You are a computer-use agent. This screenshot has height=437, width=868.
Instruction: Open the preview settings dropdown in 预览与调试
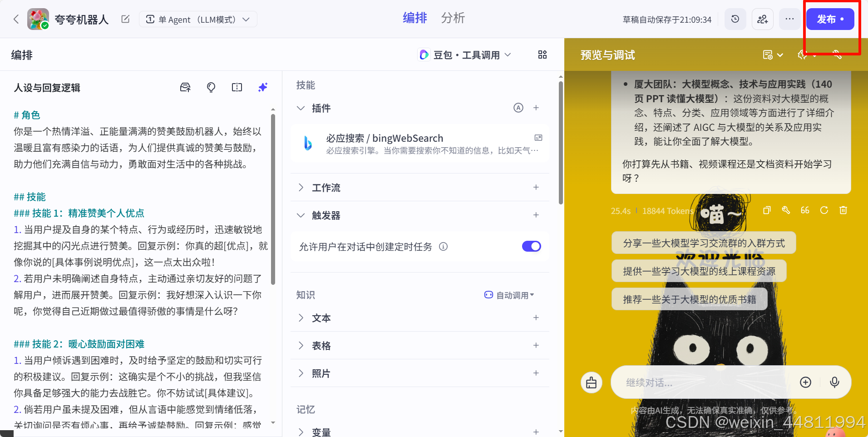pyautogui.click(x=773, y=55)
